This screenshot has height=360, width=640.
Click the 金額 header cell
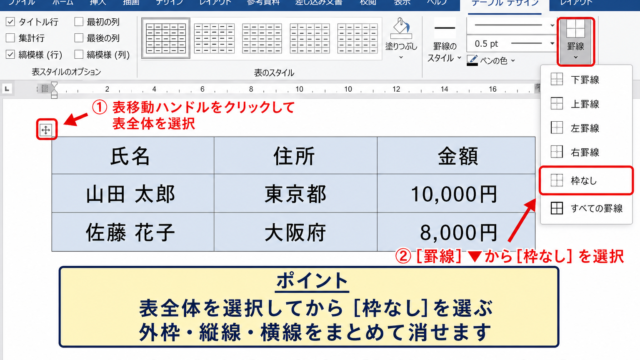click(x=456, y=156)
